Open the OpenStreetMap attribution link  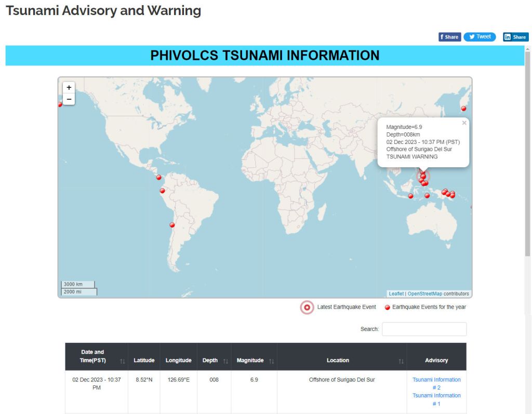(424, 294)
